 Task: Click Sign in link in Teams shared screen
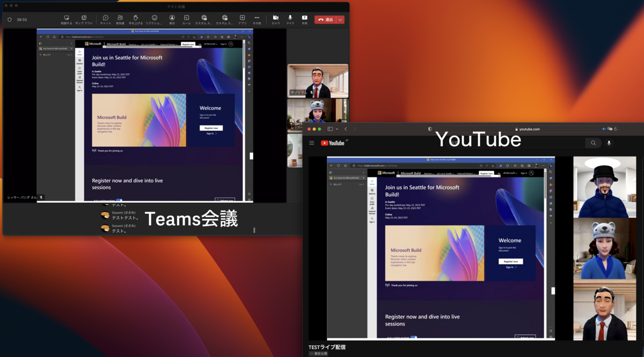click(x=210, y=133)
